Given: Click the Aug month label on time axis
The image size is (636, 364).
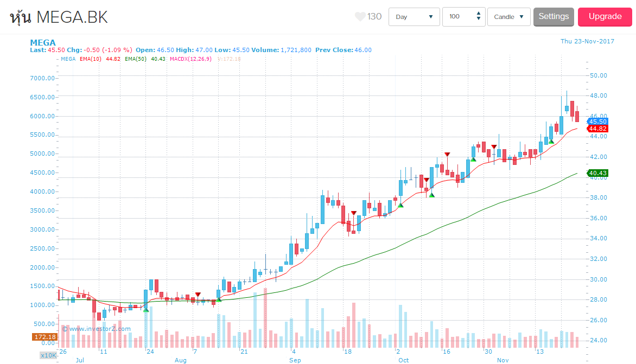Looking at the screenshot, I should tap(181, 360).
